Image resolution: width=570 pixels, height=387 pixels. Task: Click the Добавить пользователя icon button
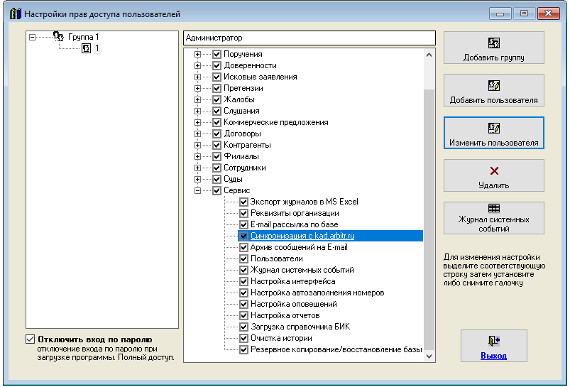tap(493, 86)
